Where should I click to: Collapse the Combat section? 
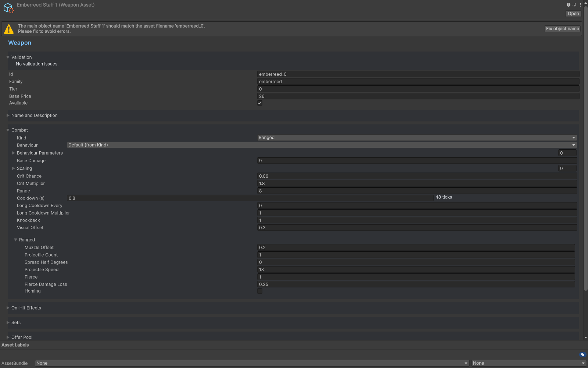(8, 130)
